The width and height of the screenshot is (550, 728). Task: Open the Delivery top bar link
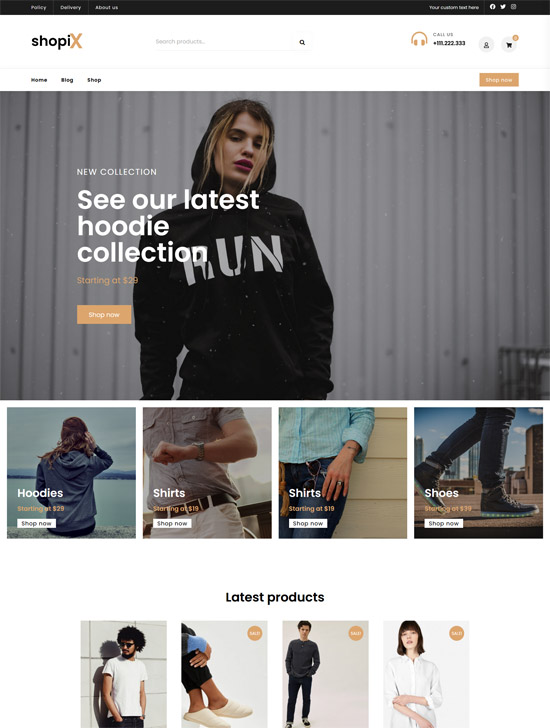[71, 7]
